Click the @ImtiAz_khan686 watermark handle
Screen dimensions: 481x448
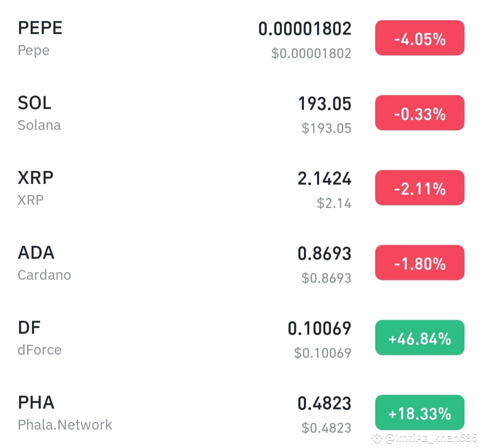click(431, 438)
